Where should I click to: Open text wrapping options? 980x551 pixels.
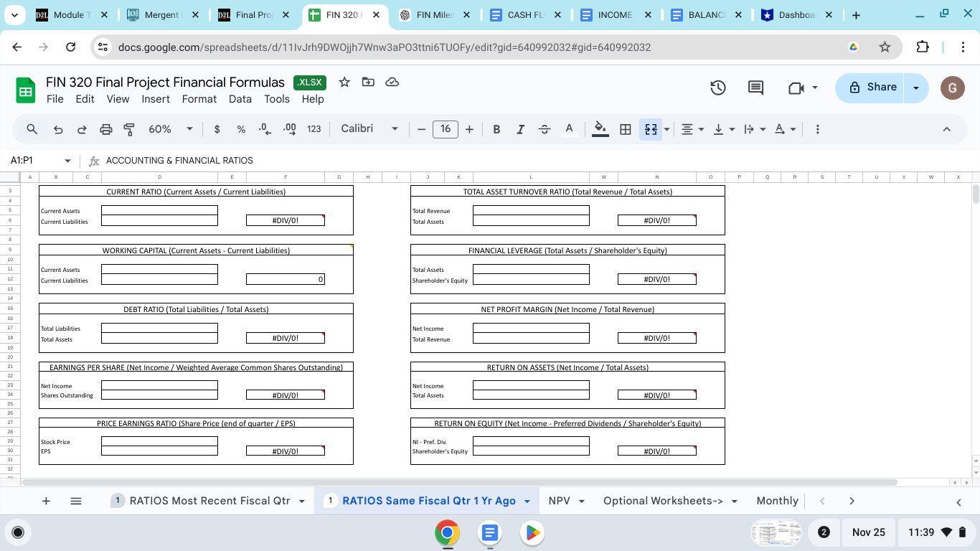tap(755, 129)
